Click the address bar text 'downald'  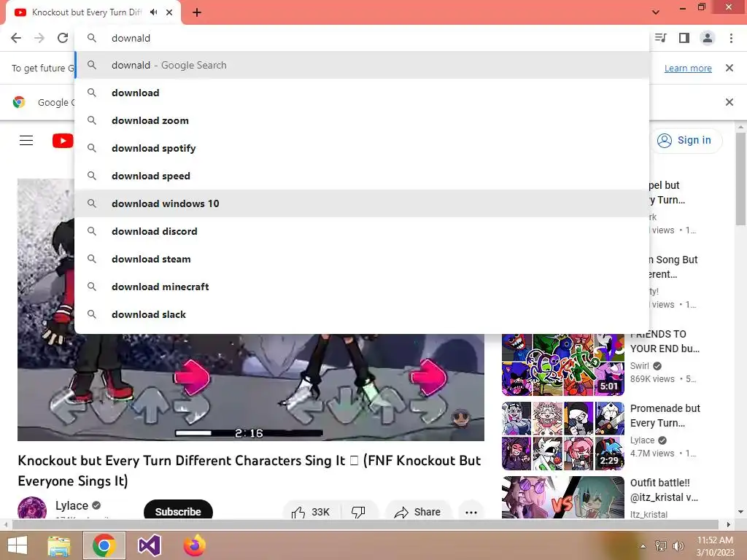131,38
